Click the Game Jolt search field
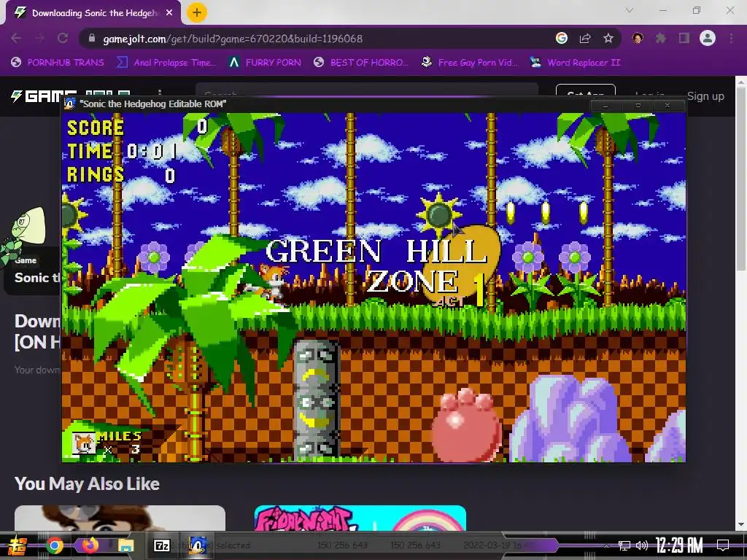 tap(367, 90)
